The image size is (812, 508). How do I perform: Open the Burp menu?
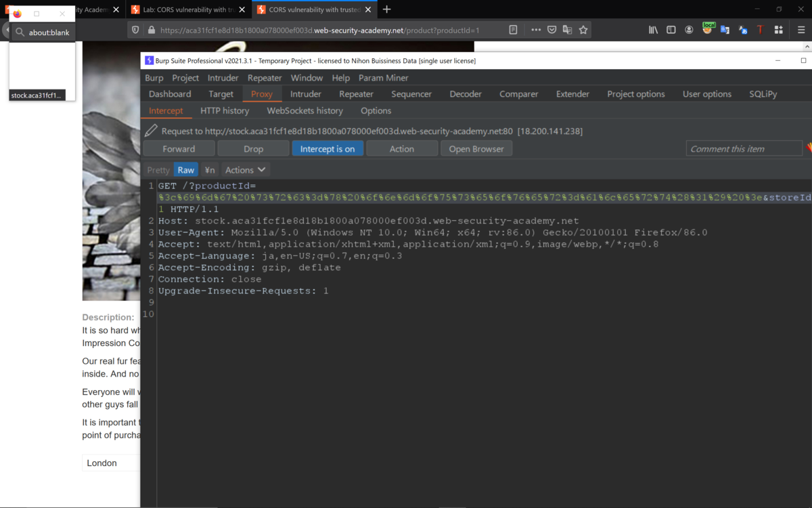pos(154,78)
